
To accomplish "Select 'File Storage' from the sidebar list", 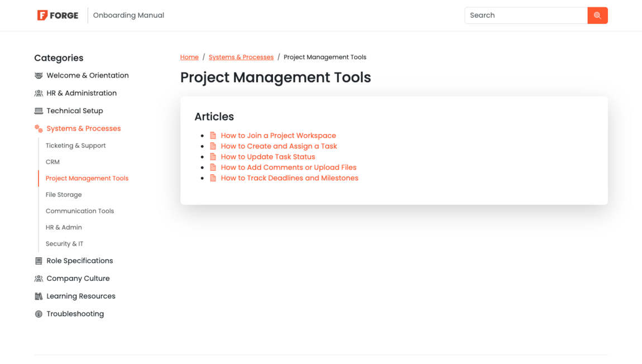I will click(x=63, y=194).
